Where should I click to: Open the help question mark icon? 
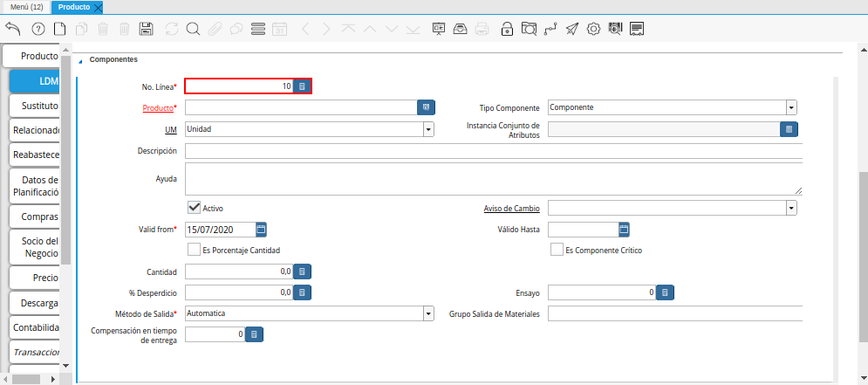point(38,29)
